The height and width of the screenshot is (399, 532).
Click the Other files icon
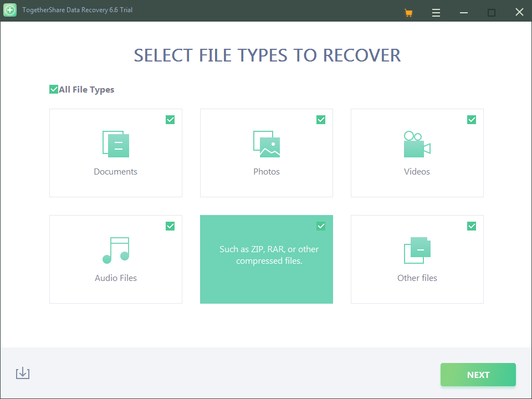[417, 250]
